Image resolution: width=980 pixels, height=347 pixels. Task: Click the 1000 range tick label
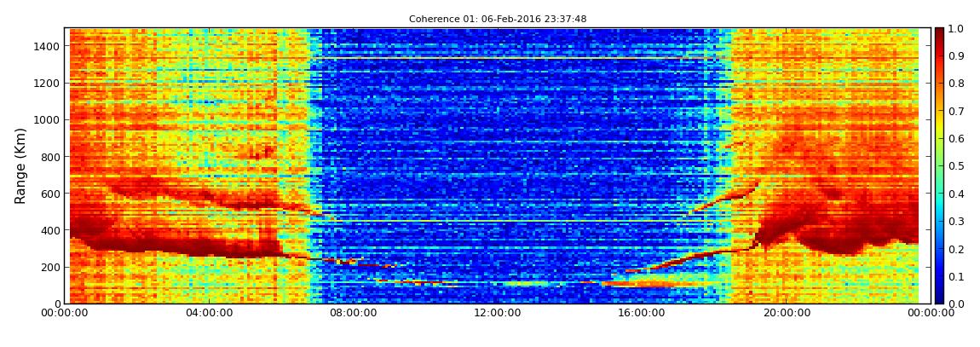(x=48, y=120)
